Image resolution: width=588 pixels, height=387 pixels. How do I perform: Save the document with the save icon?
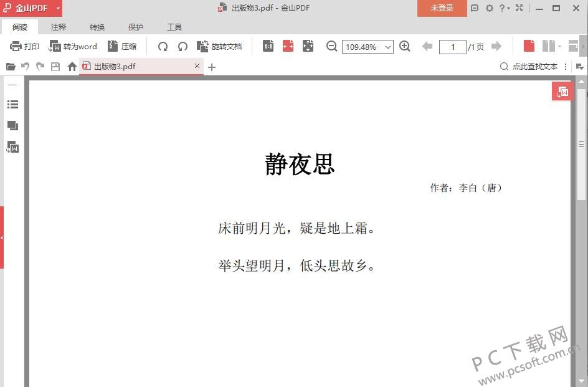(x=55, y=67)
